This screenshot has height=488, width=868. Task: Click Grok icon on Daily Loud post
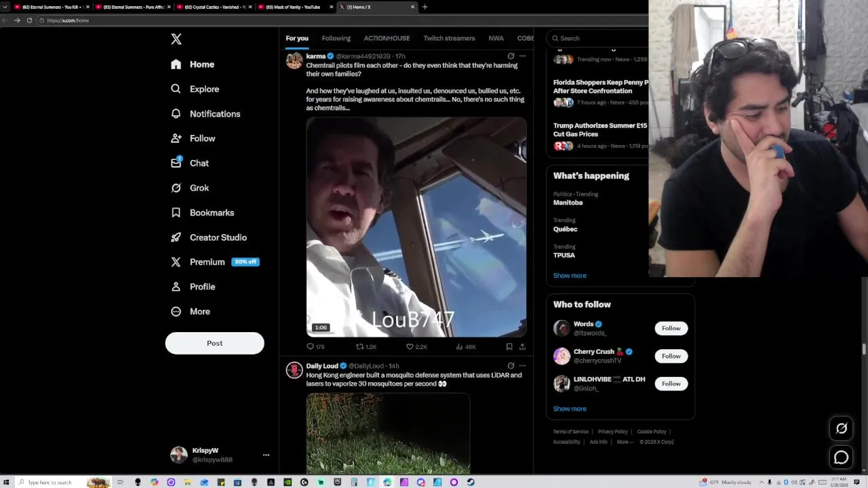click(x=511, y=366)
